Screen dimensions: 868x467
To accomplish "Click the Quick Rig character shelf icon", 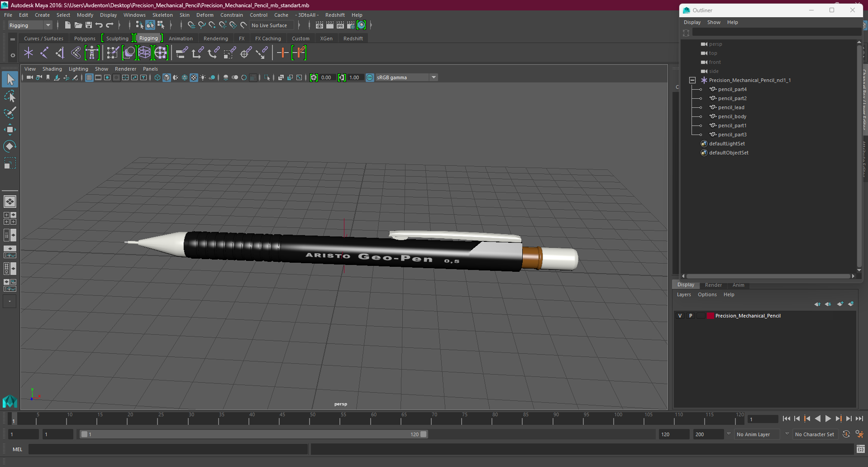I will click(x=92, y=53).
